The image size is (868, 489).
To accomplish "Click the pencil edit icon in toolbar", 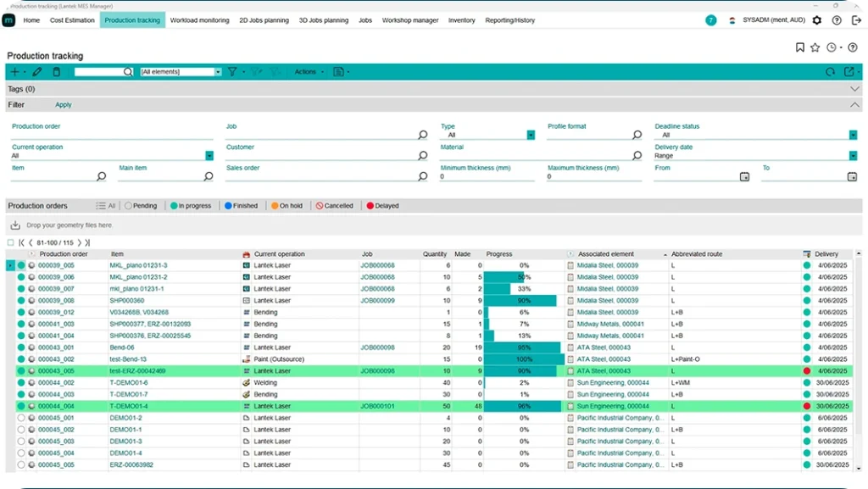I will click(37, 72).
